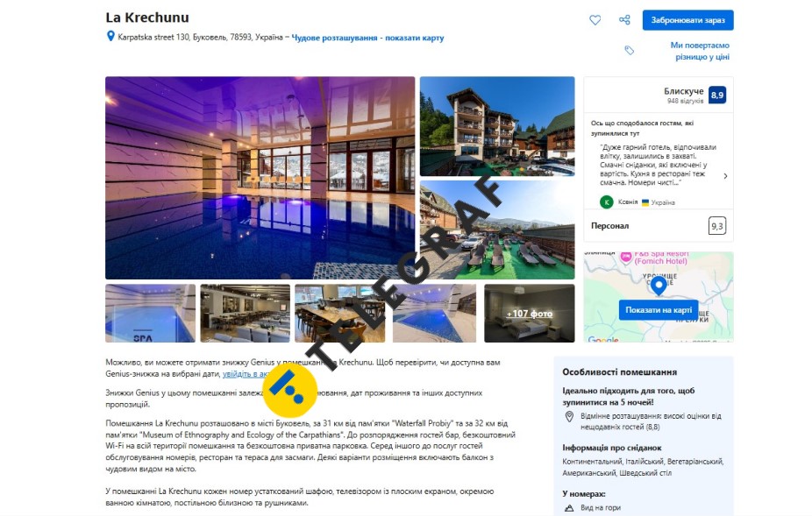812x516 pixels.
Task: Click the blue map marker pin
Action: 659,286
